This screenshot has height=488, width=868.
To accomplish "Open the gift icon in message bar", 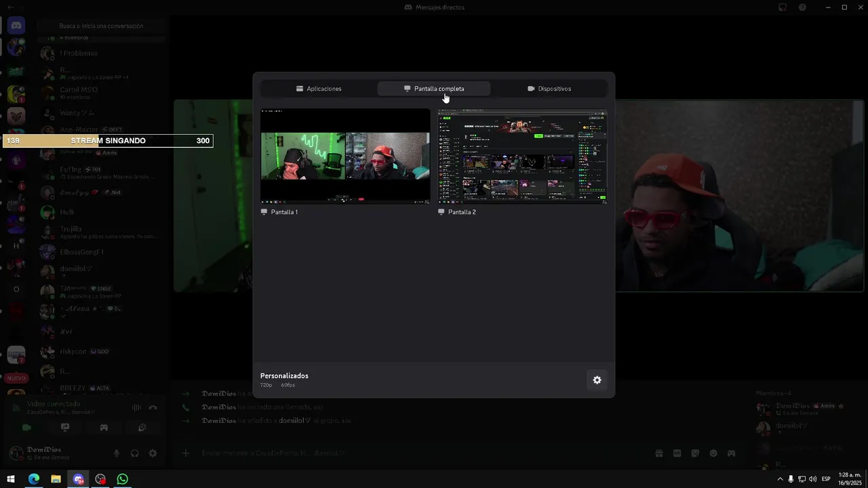I will [659, 453].
